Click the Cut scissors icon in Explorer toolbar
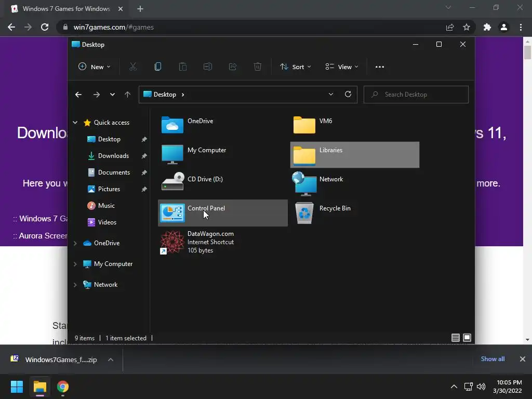The image size is (532, 399). tap(132, 67)
